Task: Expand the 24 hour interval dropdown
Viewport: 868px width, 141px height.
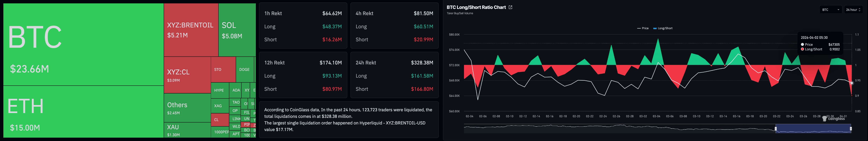Action: (x=853, y=10)
